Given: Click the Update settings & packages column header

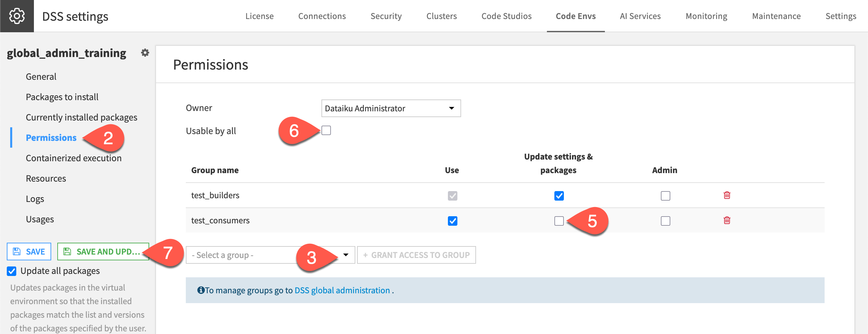Looking at the screenshot, I should click(558, 163).
